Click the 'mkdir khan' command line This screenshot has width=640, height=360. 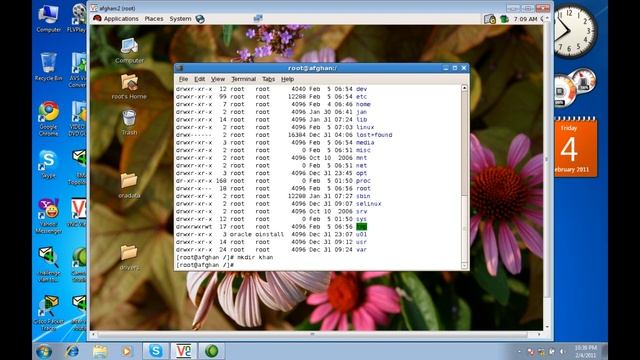click(224, 257)
